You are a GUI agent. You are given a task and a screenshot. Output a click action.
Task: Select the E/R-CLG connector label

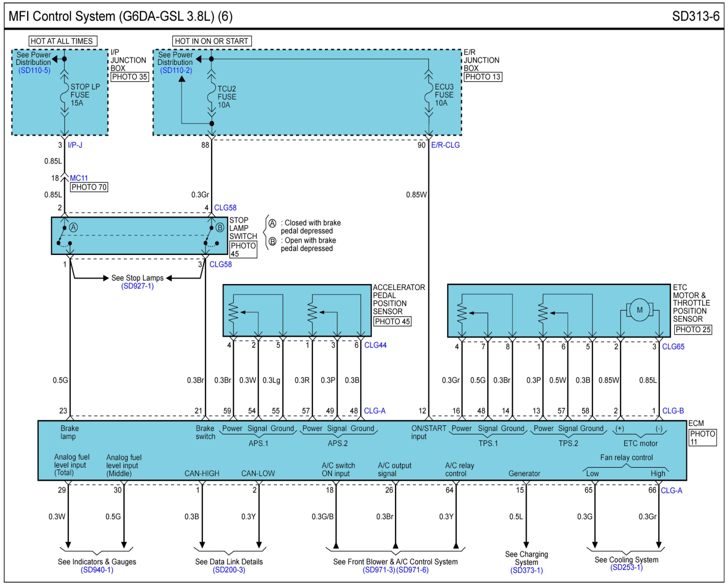point(445,145)
